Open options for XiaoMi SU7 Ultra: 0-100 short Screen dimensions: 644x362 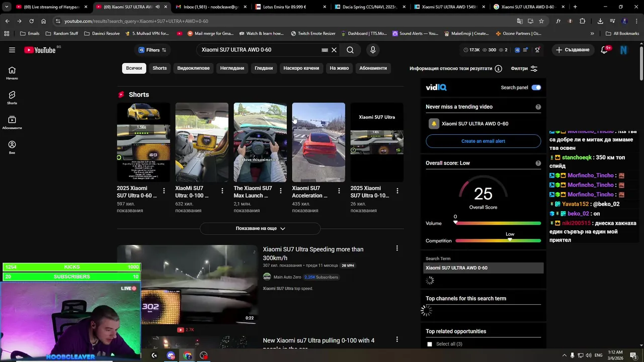[222, 191]
